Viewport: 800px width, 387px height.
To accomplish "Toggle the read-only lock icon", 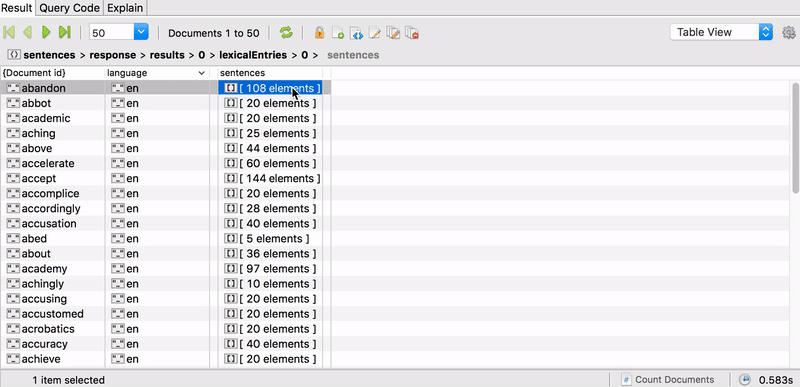I will (319, 33).
